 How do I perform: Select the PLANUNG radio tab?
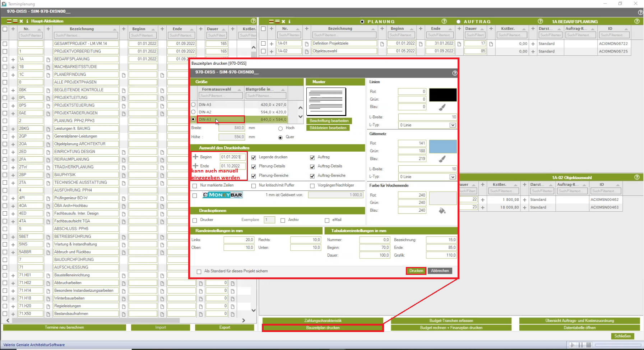[362, 22]
